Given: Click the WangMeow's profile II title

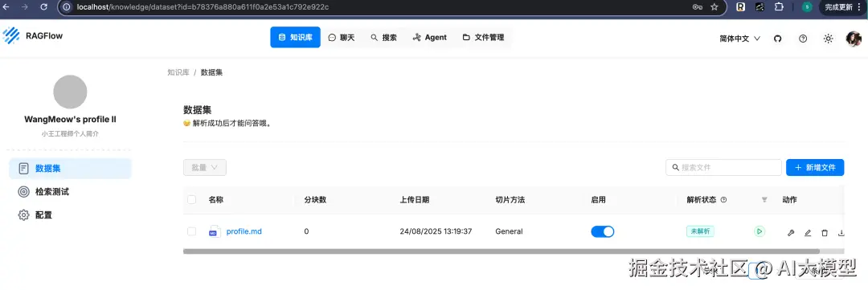Looking at the screenshot, I should (70, 120).
